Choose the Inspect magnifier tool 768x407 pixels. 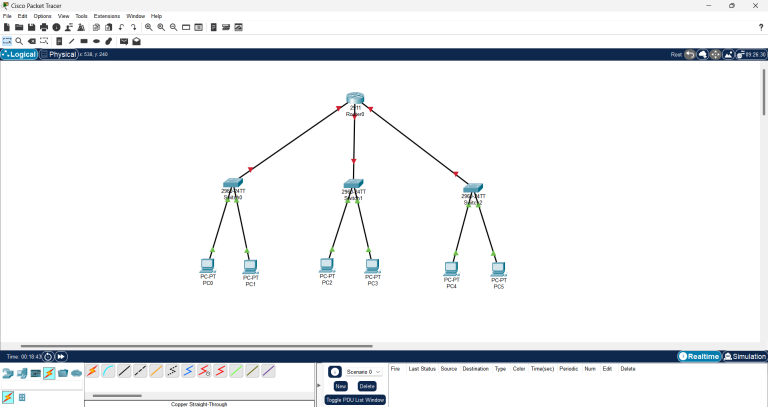[x=19, y=41]
